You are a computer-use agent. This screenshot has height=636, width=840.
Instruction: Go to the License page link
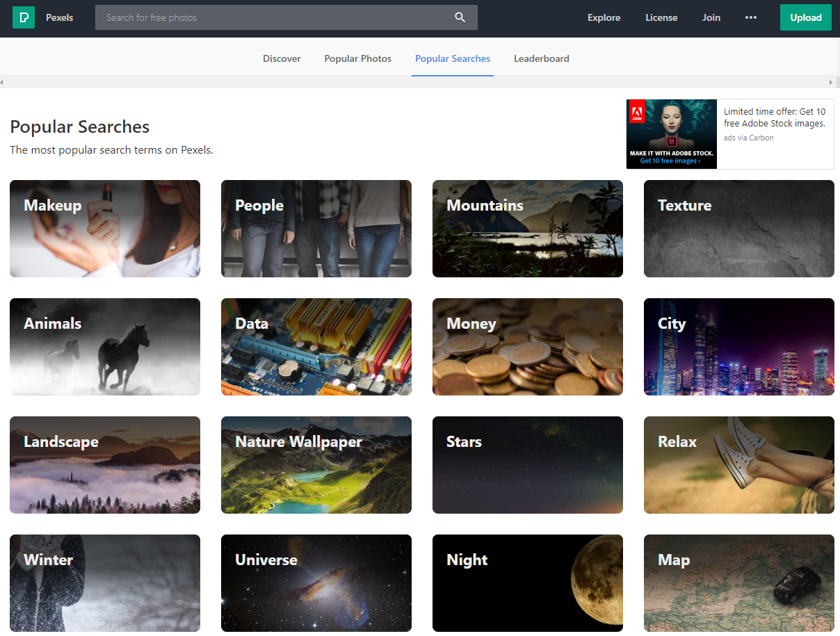pos(661,17)
